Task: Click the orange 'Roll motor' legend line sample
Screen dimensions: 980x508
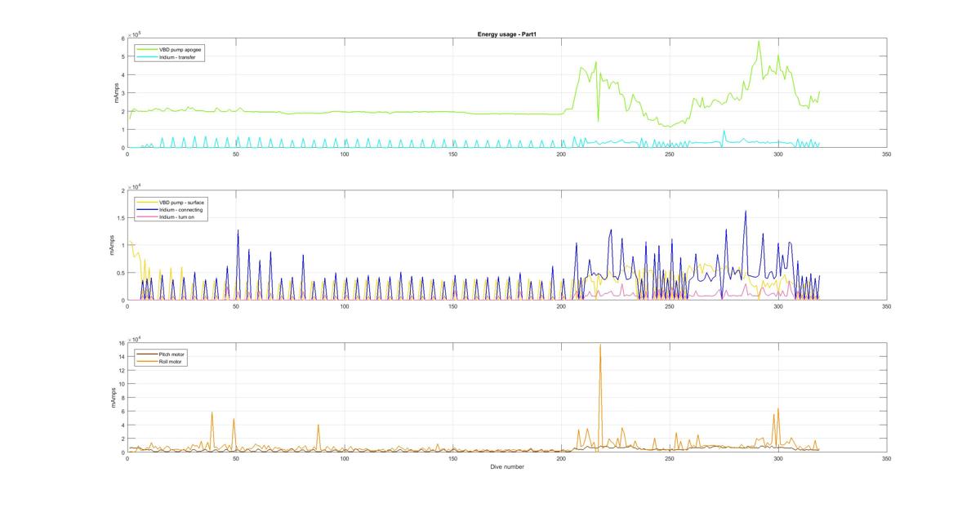Action: [x=147, y=361]
